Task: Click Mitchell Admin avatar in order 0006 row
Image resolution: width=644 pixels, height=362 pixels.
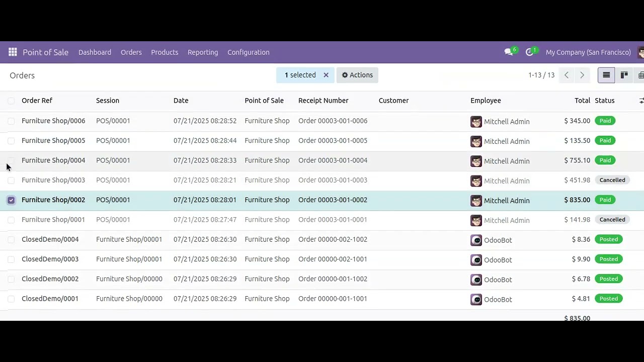Action: [x=476, y=122]
